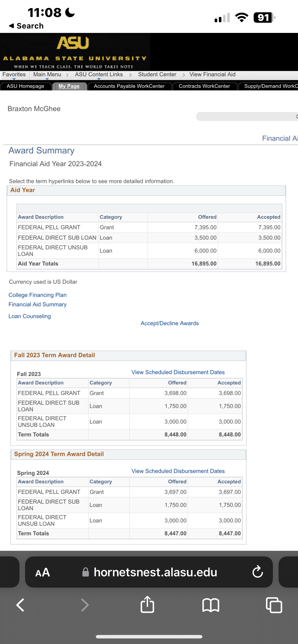
Task: Tap the home indicator bar
Action: (x=149, y=637)
